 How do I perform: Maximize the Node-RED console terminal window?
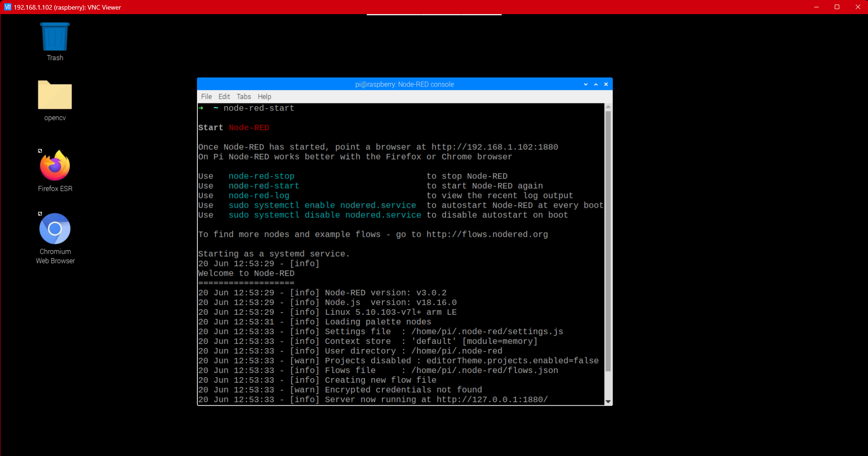(x=596, y=84)
